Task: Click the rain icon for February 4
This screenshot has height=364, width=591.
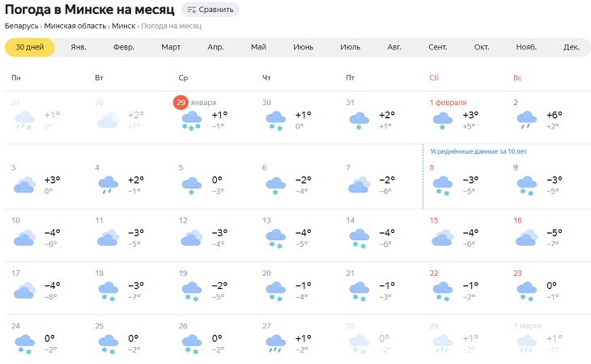Action: click(108, 185)
